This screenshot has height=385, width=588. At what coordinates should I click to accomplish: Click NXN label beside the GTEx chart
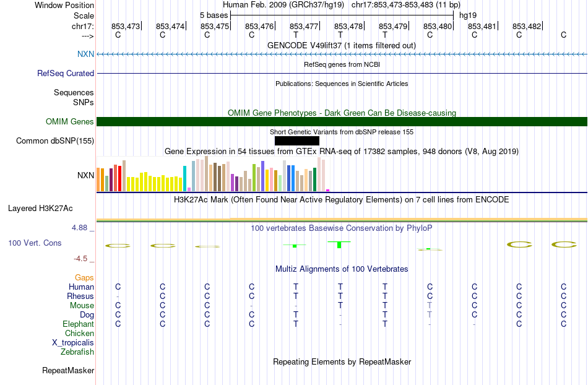85,175
